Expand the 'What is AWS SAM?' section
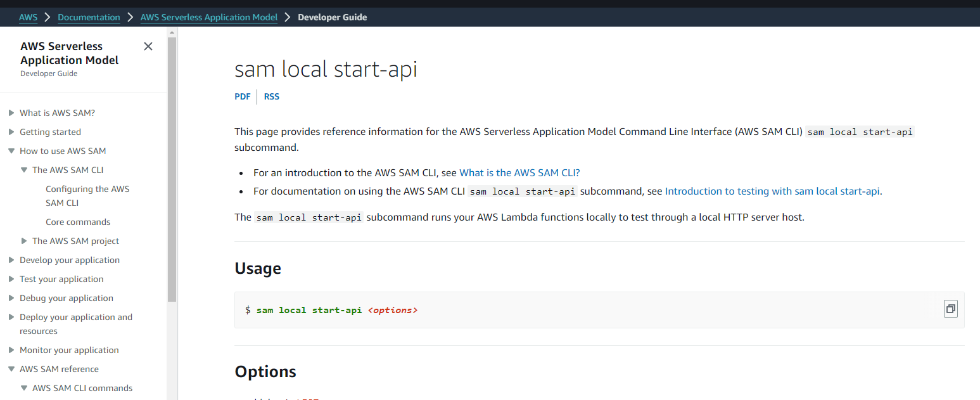The height and width of the screenshot is (400, 980). pos(11,113)
